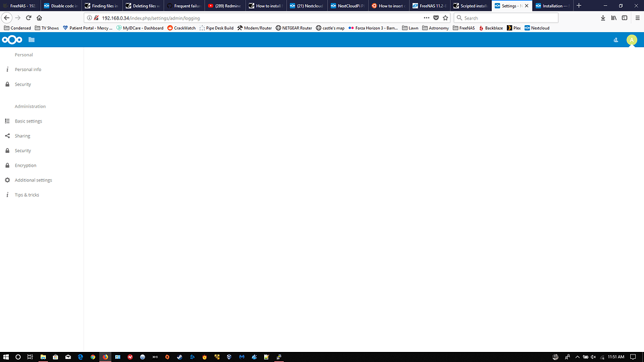Bookmark this page with the star icon

click(x=446, y=18)
